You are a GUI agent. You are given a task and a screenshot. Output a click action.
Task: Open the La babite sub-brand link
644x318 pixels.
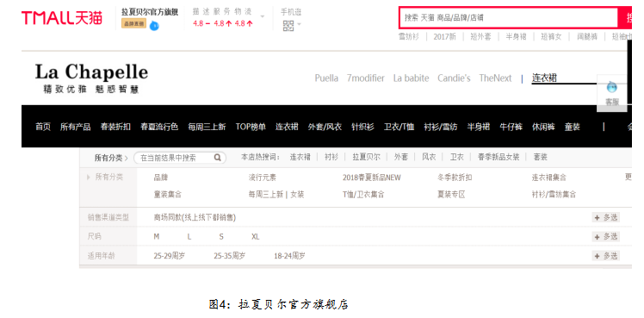[412, 78]
